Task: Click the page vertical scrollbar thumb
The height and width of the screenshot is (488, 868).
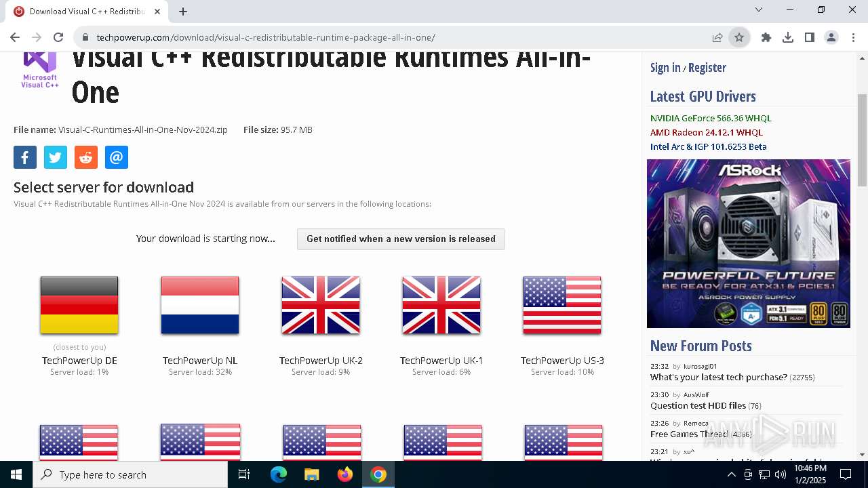Action: pyautogui.click(x=862, y=140)
